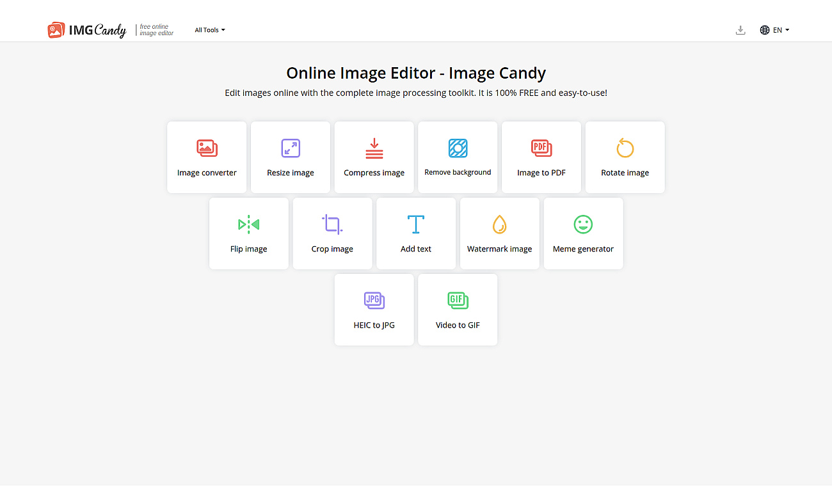Click the 'free online image editor' tagline
The height and width of the screenshot is (504, 832).
156,30
